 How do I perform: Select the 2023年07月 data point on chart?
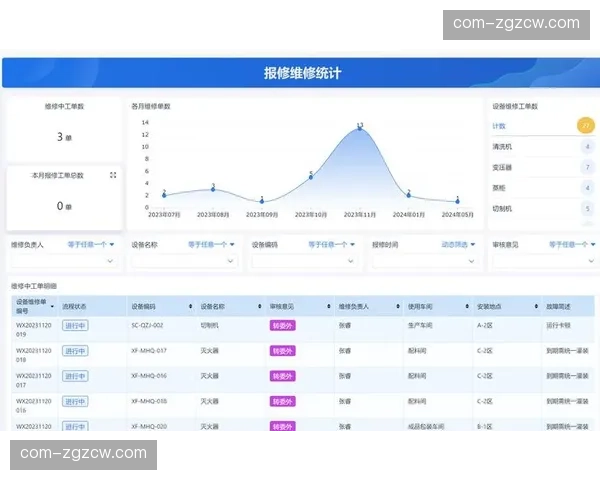tap(164, 195)
